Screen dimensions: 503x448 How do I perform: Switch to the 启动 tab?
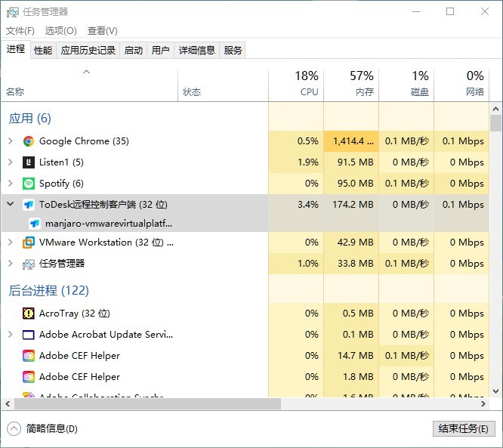pos(133,51)
